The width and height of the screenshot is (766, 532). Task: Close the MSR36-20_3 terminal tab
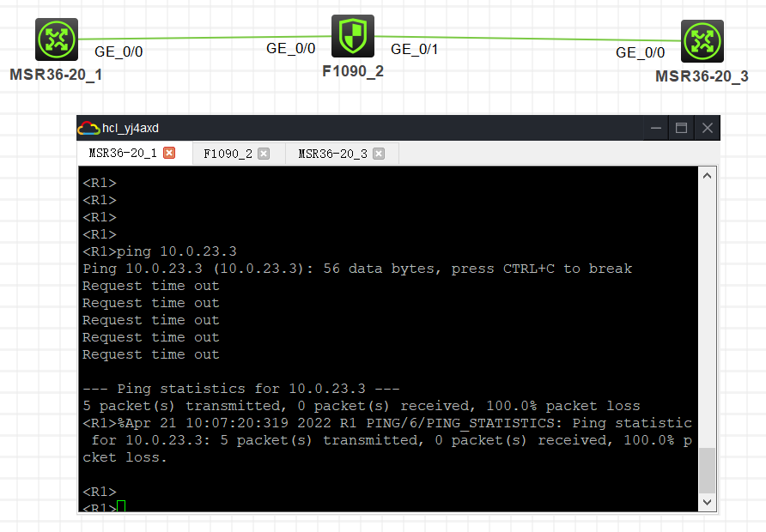379,154
